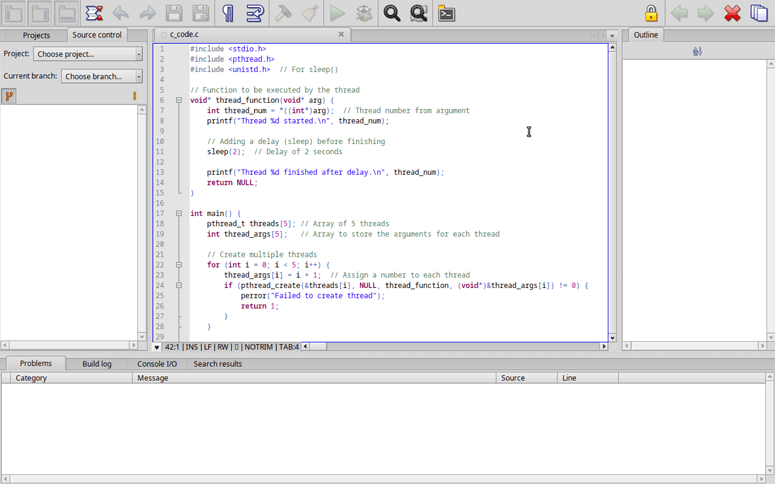Click the Category column header

[x=71, y=378]
